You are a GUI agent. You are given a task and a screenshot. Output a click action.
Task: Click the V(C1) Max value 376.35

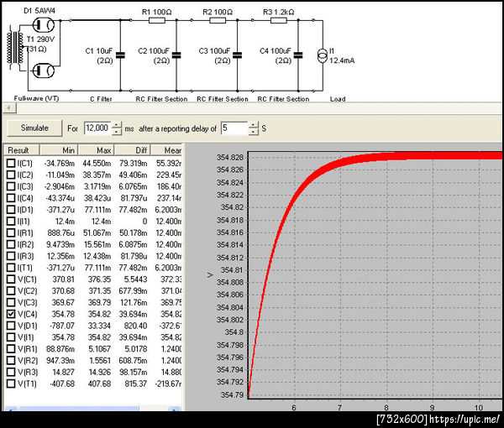click(x=99, y=279)
